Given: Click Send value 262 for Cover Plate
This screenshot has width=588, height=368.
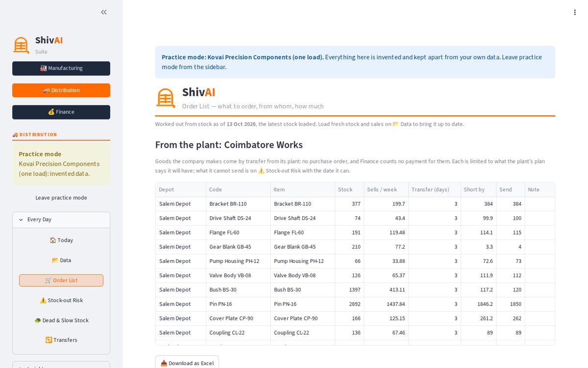Looking at the screenshot, I should tap(511, 318).
